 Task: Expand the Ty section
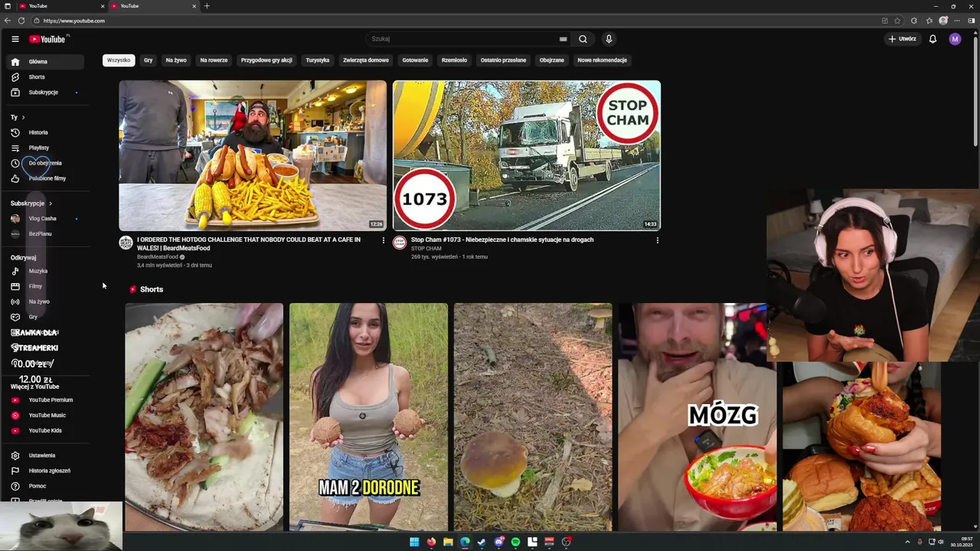[18, 117]
